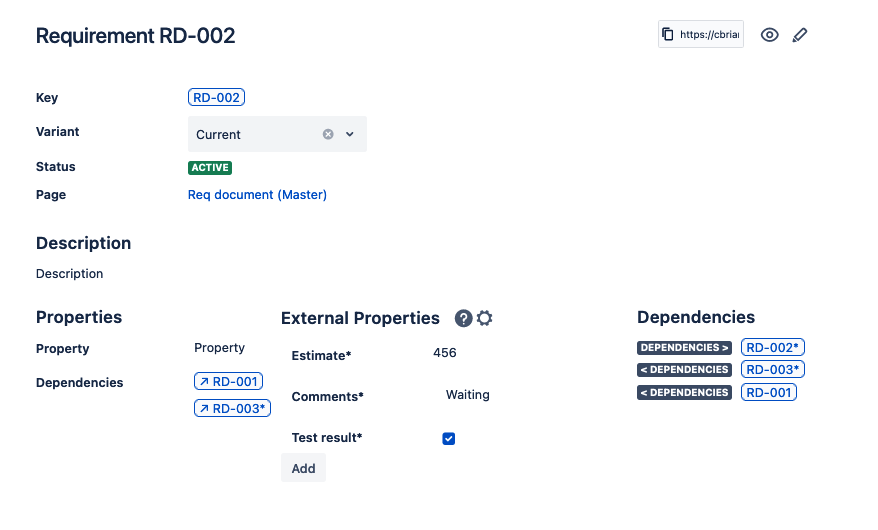
Task: Click the Add button
Action: [x=303, y=468]
